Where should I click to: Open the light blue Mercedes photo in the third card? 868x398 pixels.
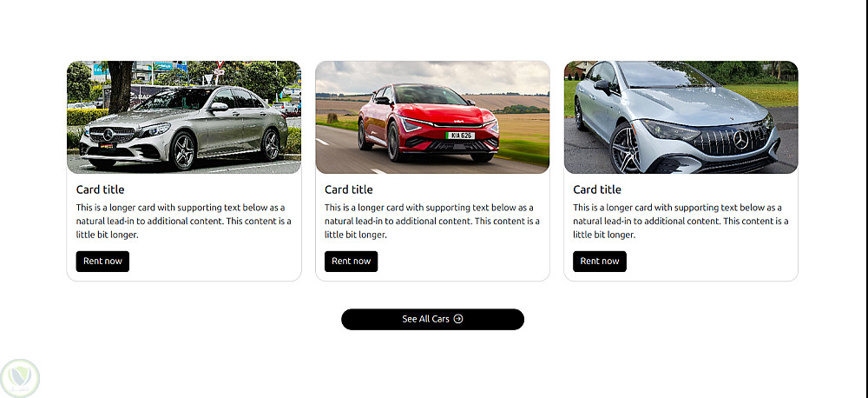click(x=681, y=117)
